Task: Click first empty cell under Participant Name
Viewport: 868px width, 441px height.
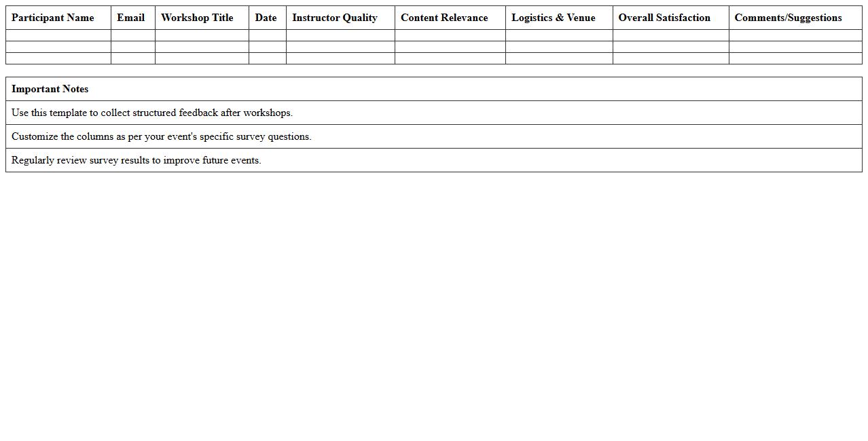Action: point(58,35)
